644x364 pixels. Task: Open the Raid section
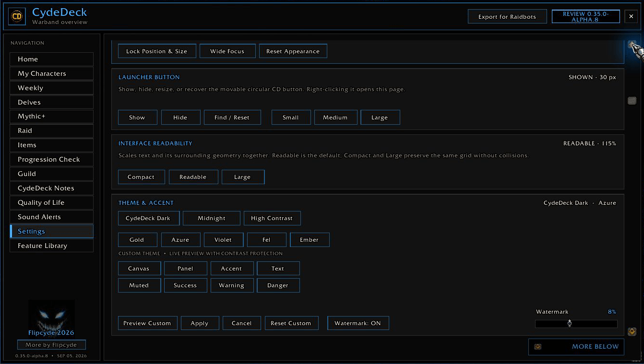coord(52,131)
